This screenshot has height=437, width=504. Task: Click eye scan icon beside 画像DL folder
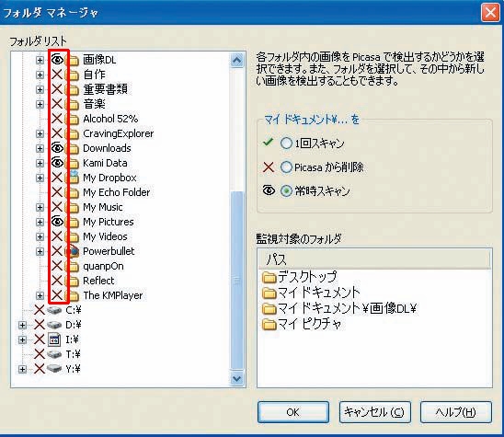57,60
